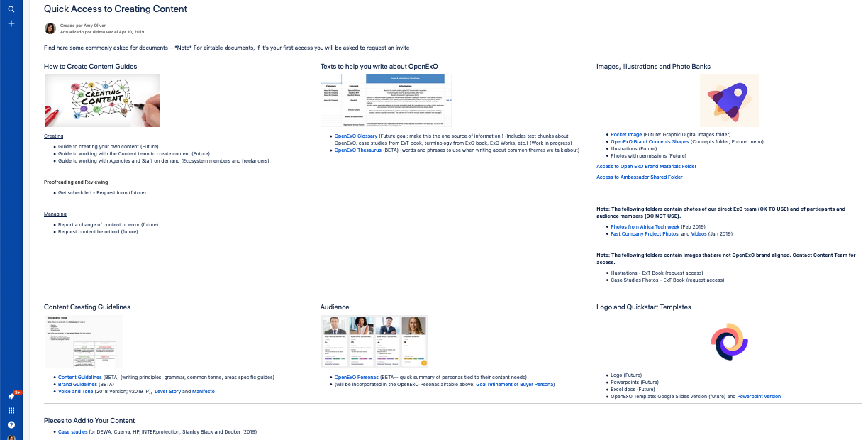Image resolution: width=868 pixels, height=440 pixels.
Task: Open the help question mark icon
Action: 11,424
